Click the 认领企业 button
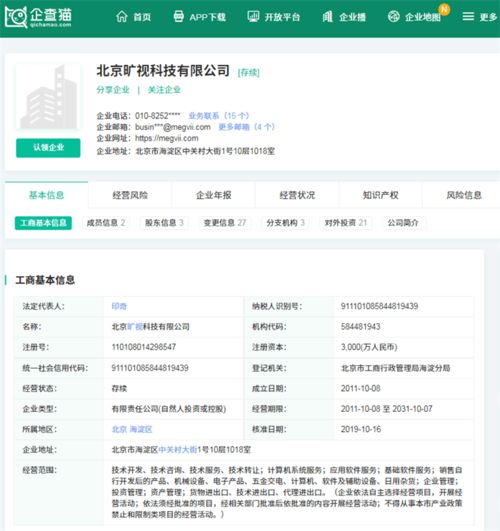 coord(48,148)
